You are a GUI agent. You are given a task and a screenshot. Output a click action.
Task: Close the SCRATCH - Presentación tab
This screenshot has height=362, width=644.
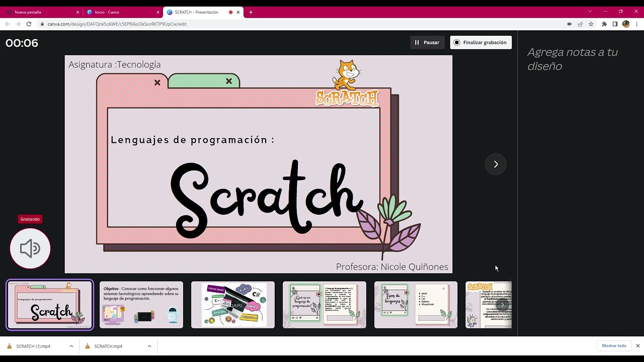[x=238, y=12]
